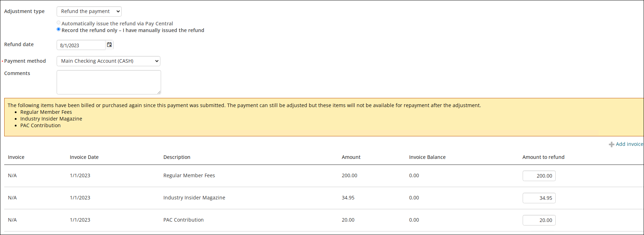644x235 pixels.
Task: Click the Refund date label
Action: (19, 44)
